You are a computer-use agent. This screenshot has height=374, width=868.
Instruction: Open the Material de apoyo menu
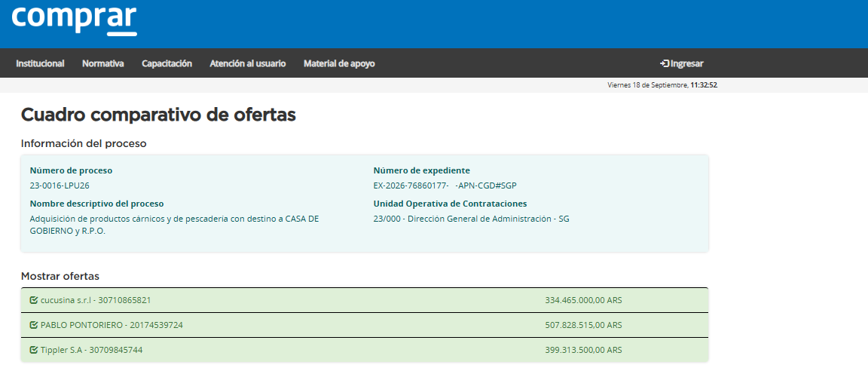coord(339,64)
